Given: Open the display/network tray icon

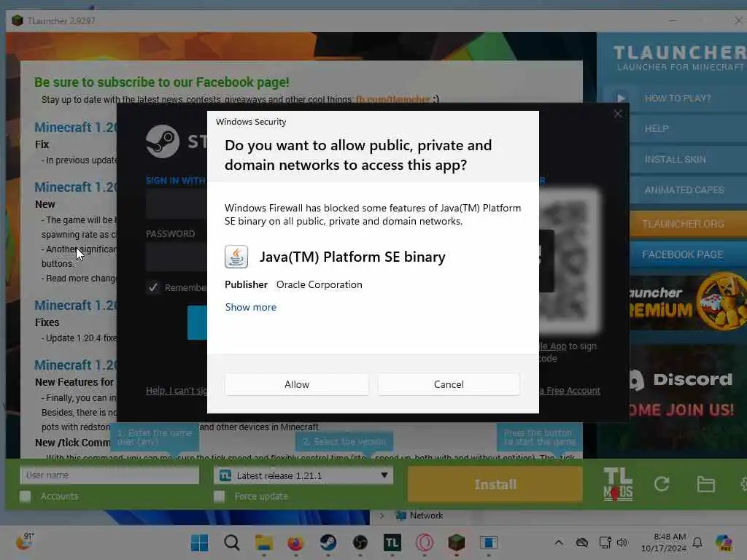Looking at the screenshot, I should (605, 542).
